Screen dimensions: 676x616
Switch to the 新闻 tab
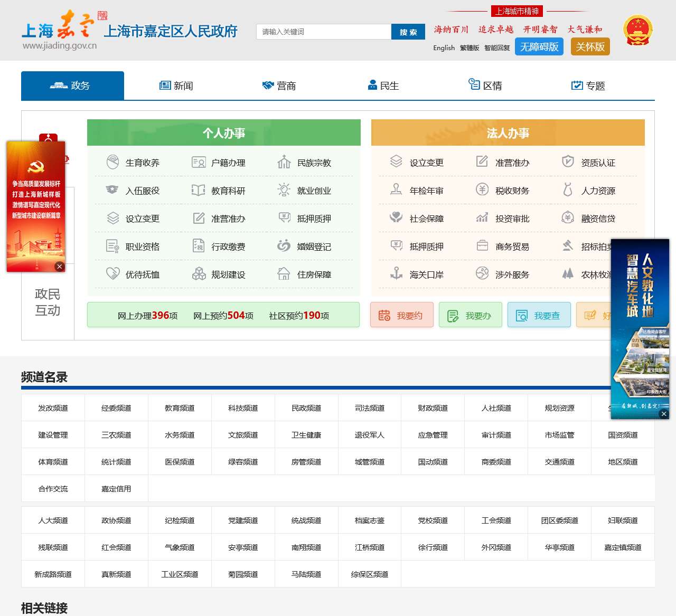(x=176, y=86)
